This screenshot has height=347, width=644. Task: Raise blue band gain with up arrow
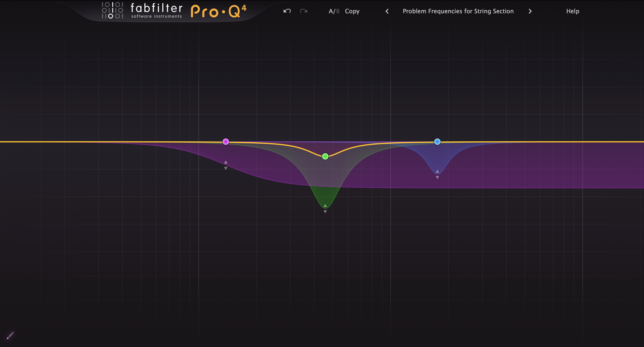(x=437, y=171)
